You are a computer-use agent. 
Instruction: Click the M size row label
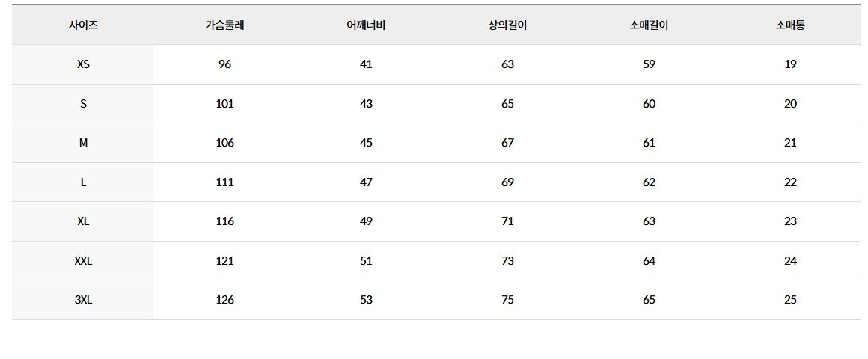pos(83,143)
